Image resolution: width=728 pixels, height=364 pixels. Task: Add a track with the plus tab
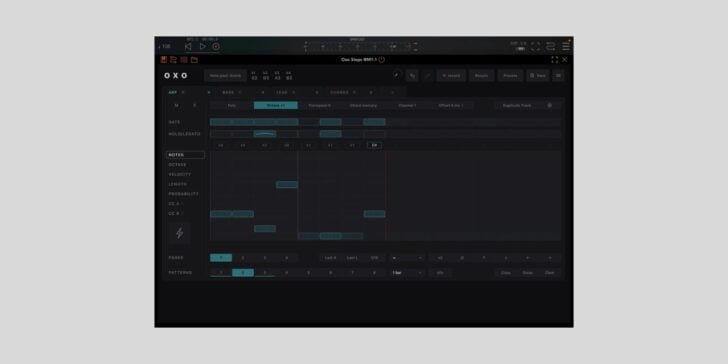392,92
